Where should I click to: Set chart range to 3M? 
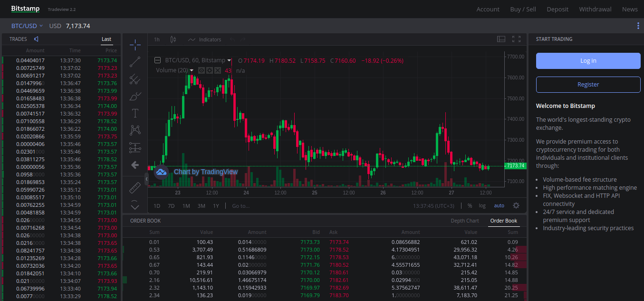click(202, 206)
